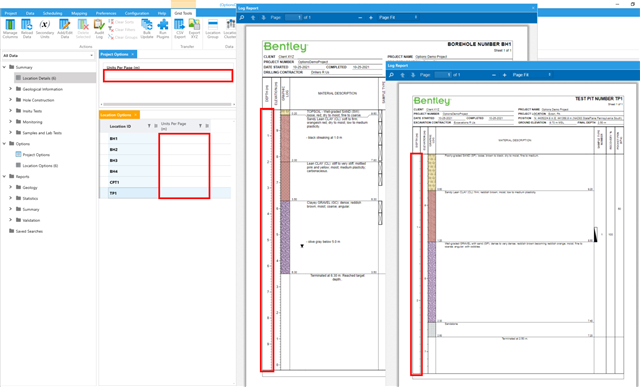
Task: Click the Units Per Page input field
Action: [x=168, y=76]
